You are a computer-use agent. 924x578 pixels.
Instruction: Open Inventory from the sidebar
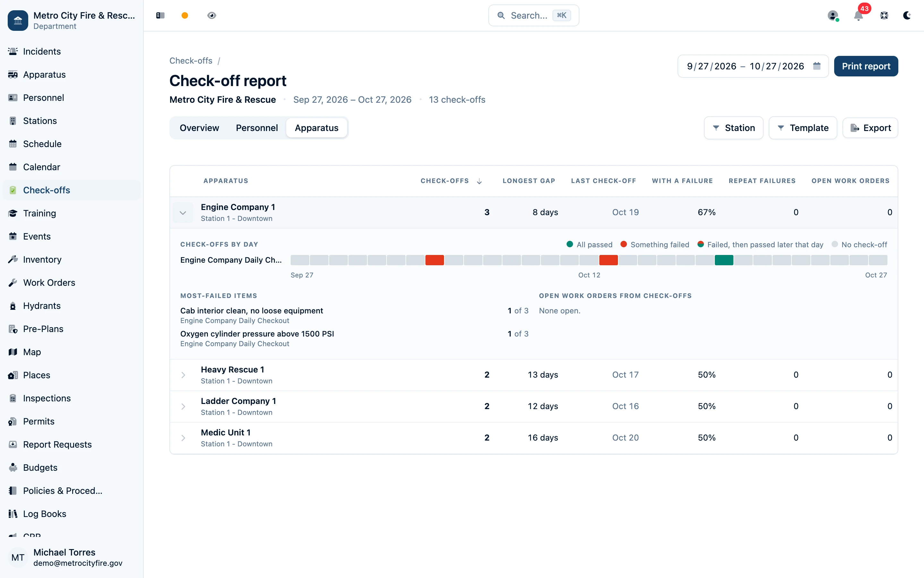coord(72,259)
